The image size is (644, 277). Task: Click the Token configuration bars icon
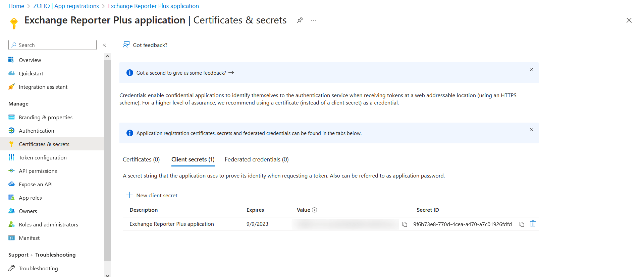[11, 157]
